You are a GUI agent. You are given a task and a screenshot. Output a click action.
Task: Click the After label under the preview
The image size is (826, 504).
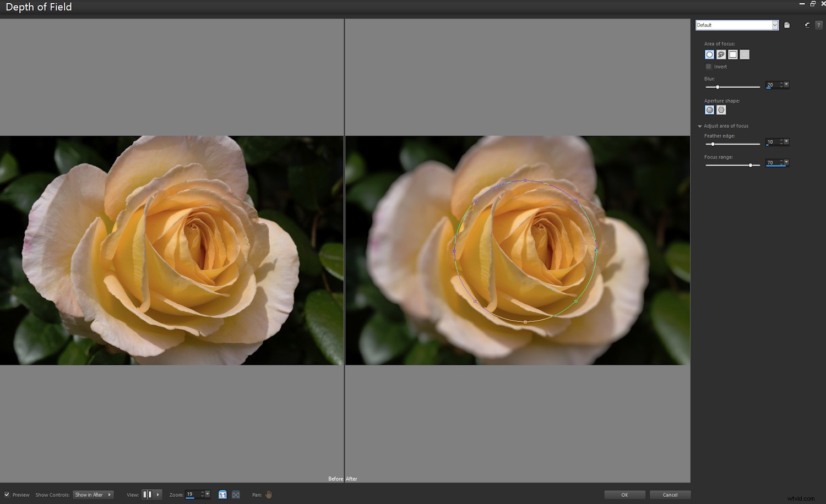pyautogui.click(x=351, y=479)
